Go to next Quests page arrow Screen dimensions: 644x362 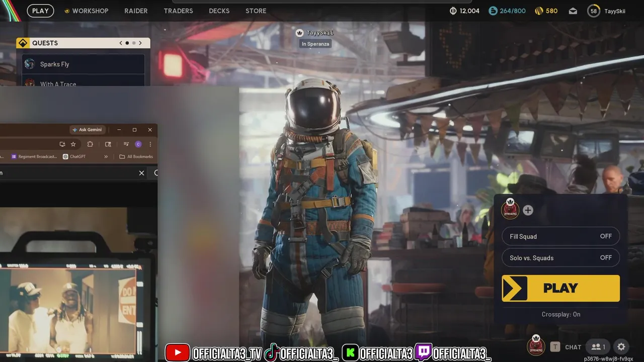pos(140,43)
